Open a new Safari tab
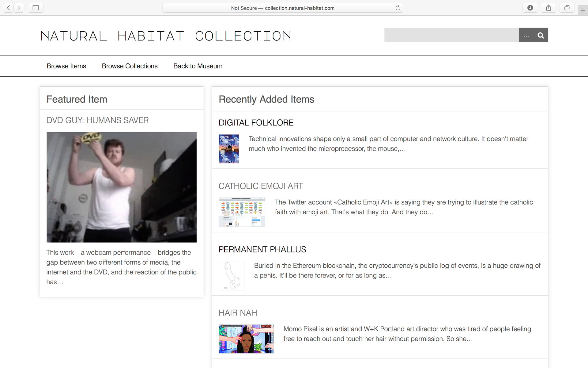This screenshot has width=588, height=368. tap(583, 10)
